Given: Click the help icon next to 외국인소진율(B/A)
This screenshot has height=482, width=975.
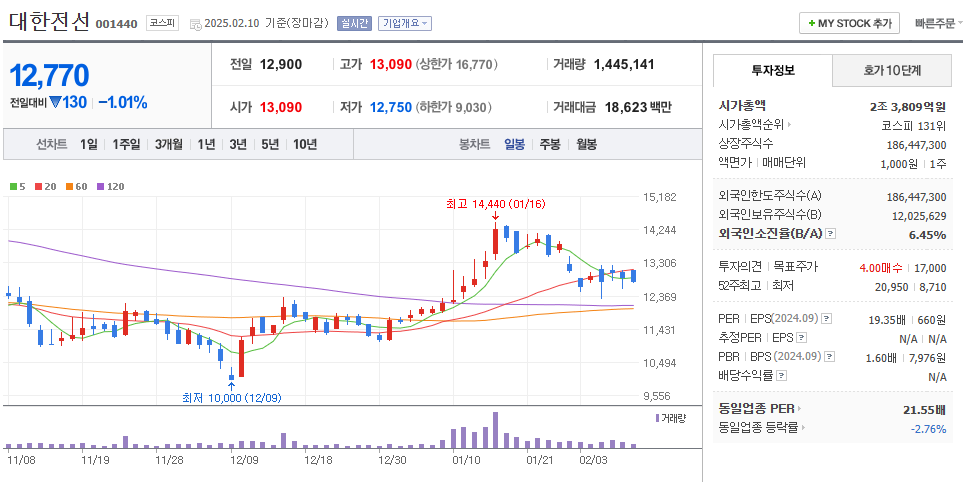Looking at the screenshot, I should [831, 234].
